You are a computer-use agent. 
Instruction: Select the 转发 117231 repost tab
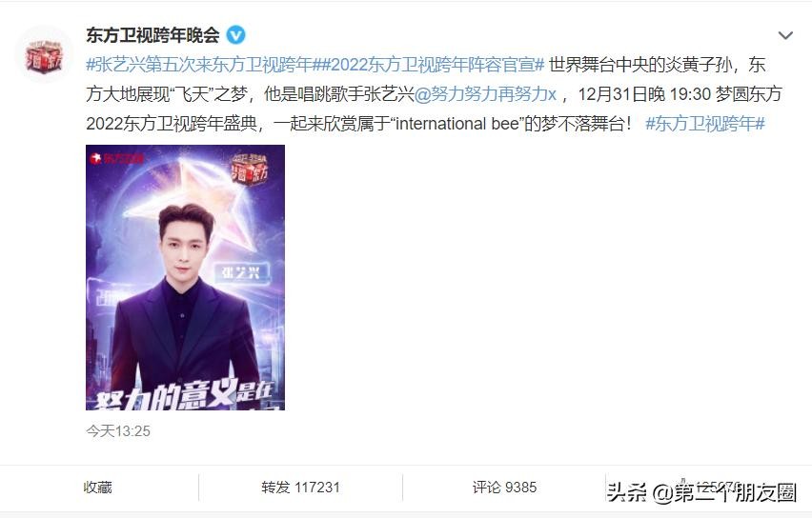[x=300, y=488]
